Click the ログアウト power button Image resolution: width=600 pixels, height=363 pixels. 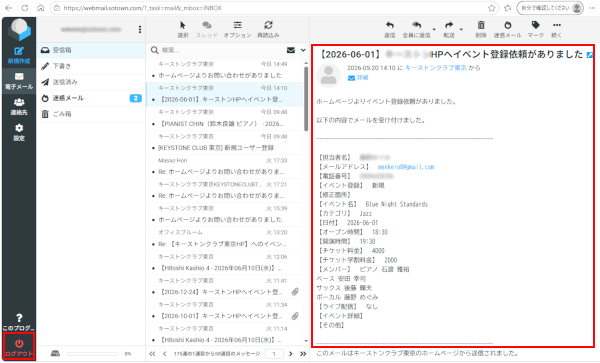[19, 347]
